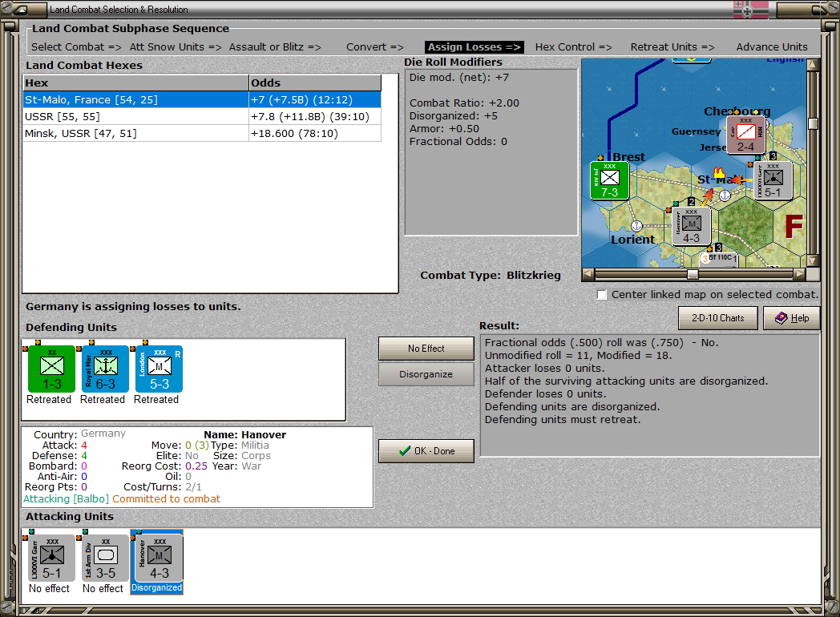Screen dimensions: 840x617
Task: Click the No Effect button
Action: [x=426, y=348]
